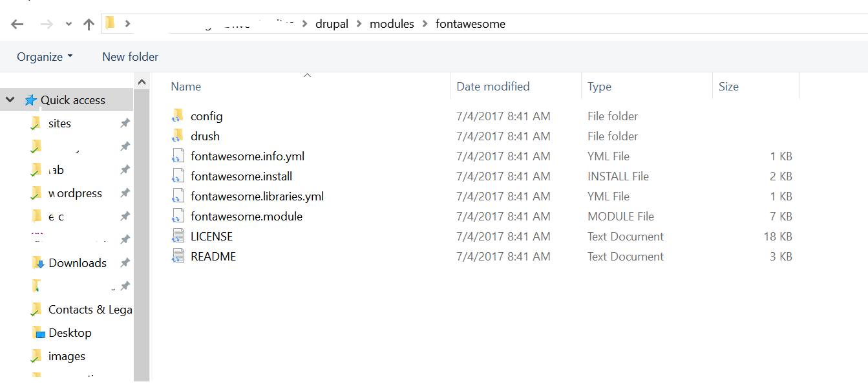Navigate to the modules breadcrumb
Image resolution: width=868 pixels, height=384 pixels.
392,23
